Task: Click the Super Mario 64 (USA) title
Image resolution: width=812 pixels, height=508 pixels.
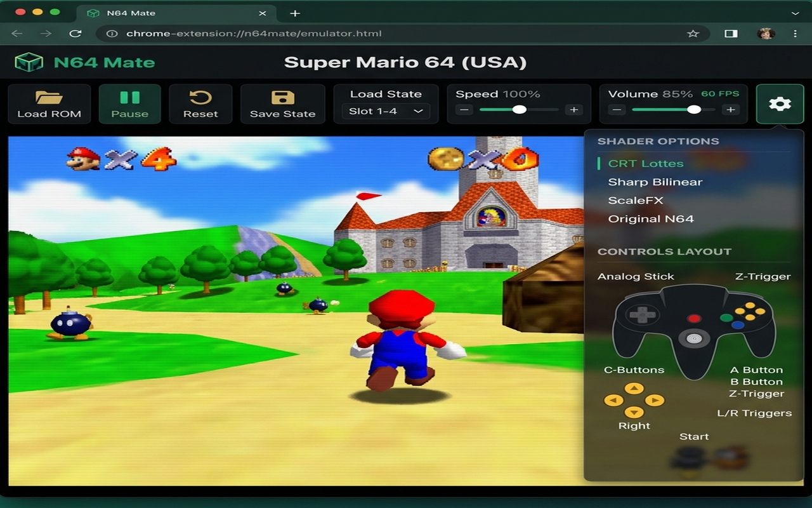Action: 405,62
